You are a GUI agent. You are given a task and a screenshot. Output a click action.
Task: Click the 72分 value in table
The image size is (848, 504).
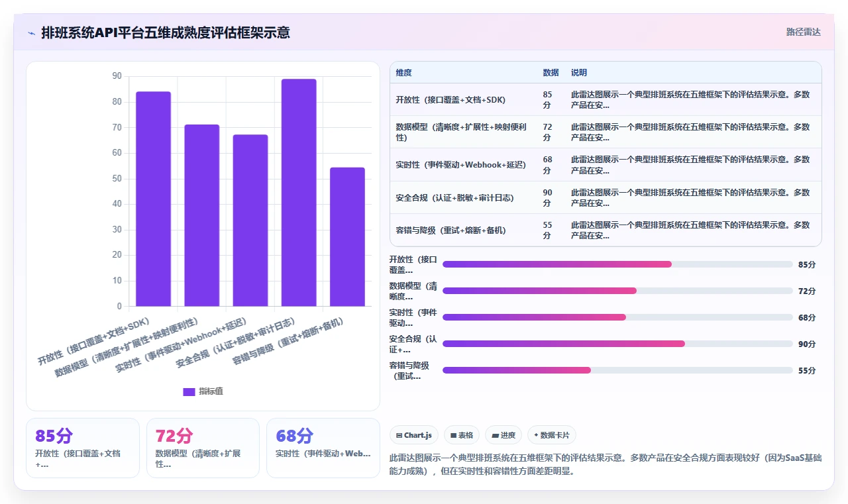(x=547, y=132)
